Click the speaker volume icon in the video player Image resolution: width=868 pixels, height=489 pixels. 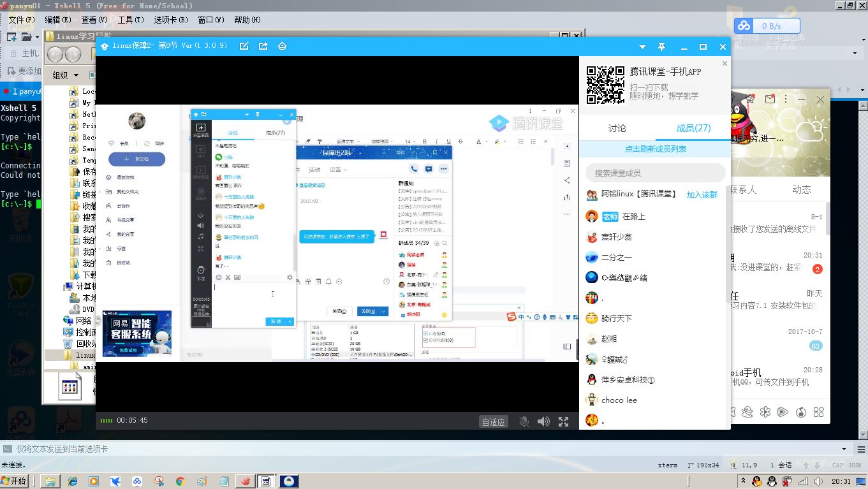[543, 421]
